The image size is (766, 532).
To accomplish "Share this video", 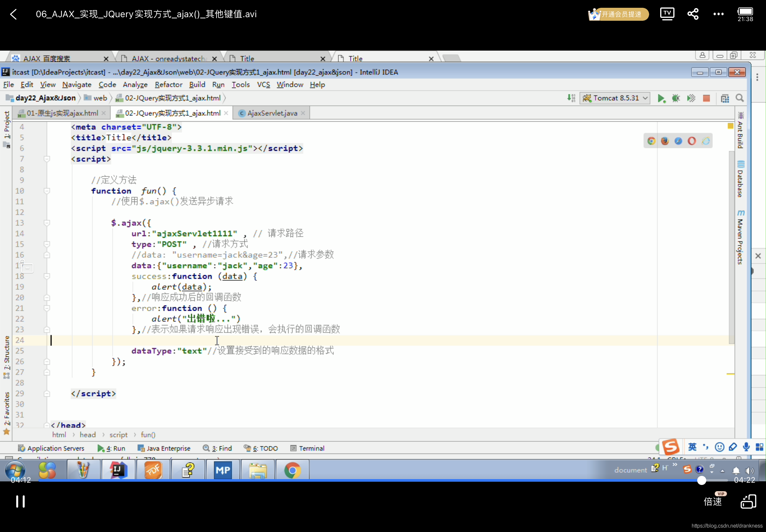I will [x=693, y=14].
